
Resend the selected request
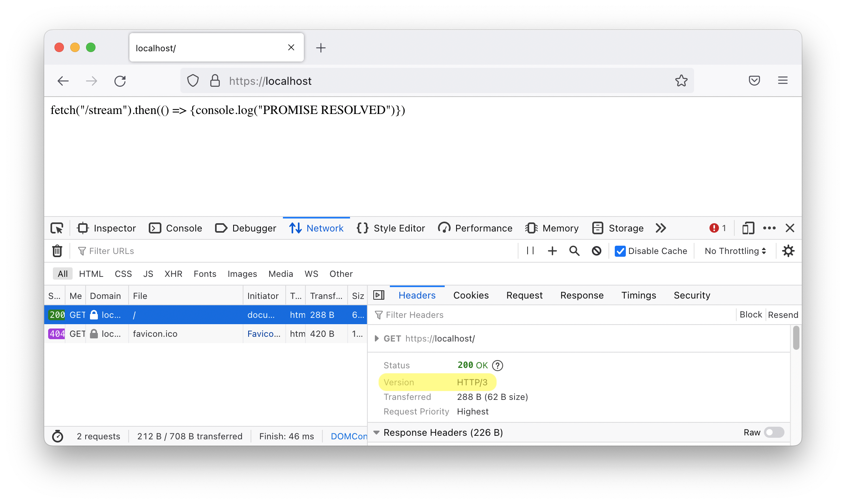(783, 314)
